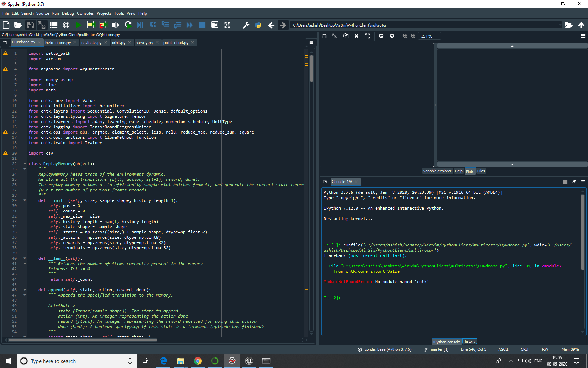The image size is (588, 368).
Task: Toggle fullscreen mode
Action: (x=227, y=25)
